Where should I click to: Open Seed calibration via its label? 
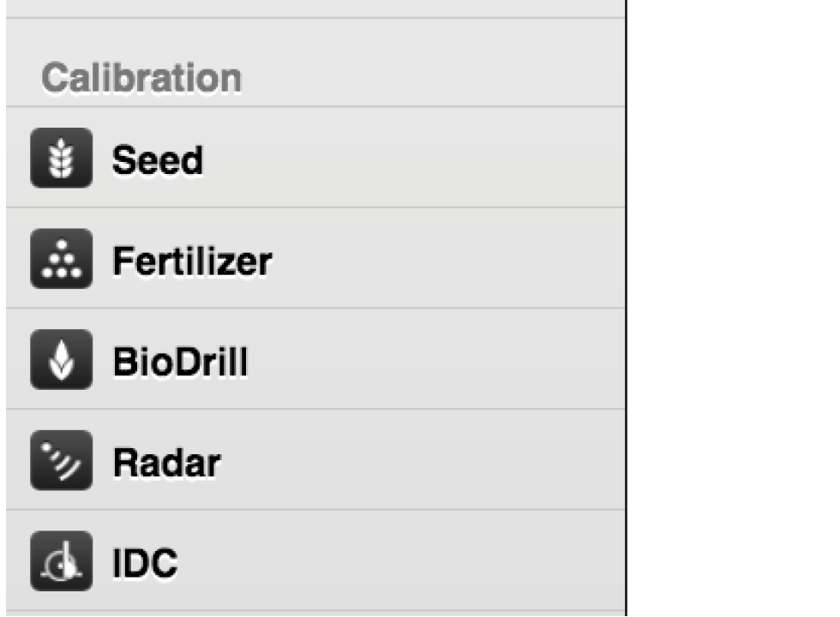point(158,160)
